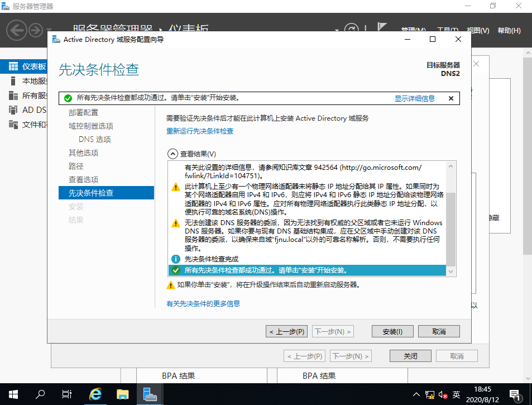Open 显示详细信息 link in notification bar
The image size is (532, 405).
(415, 98)
